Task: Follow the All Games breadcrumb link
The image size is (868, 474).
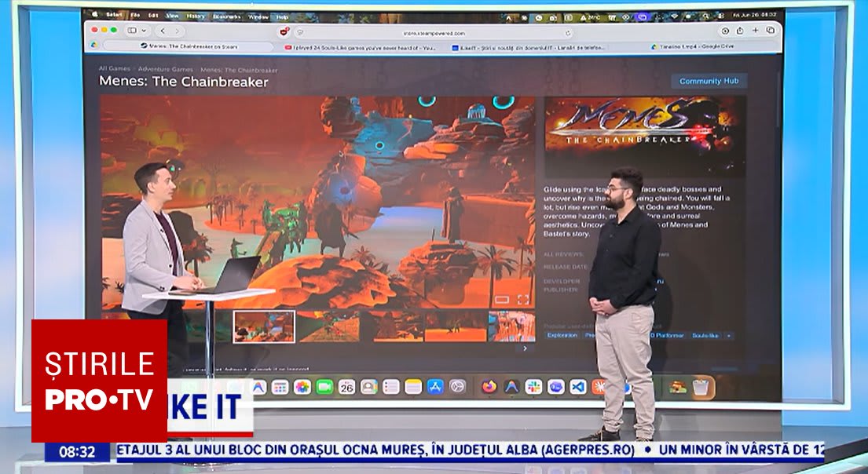Action: (x=115, y=68)
